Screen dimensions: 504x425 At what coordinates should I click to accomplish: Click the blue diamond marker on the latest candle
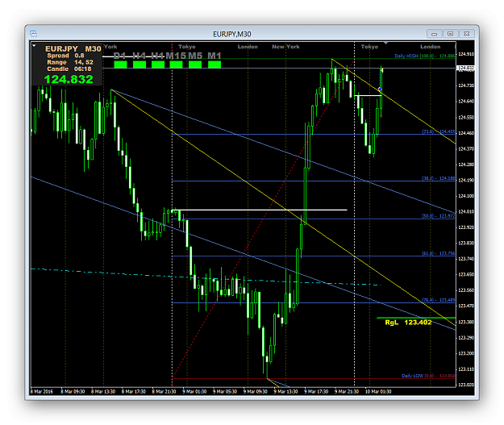[x=380, y=89]
